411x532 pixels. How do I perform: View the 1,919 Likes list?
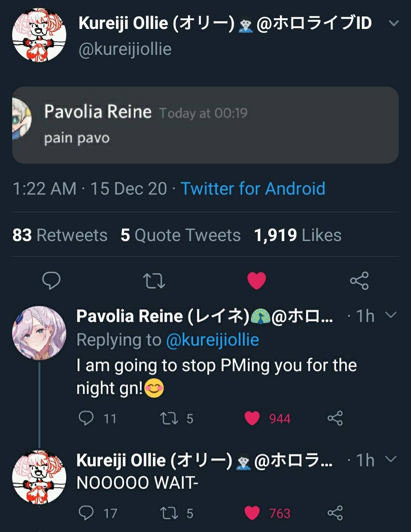click(298, 235)
